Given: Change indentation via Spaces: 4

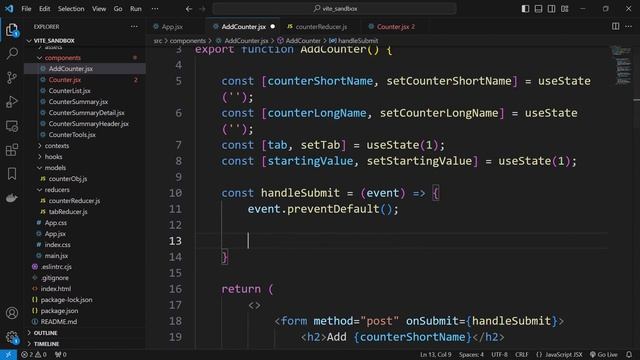Looking at the screenshot, I should pyautogui.click(x=471, y=355).
